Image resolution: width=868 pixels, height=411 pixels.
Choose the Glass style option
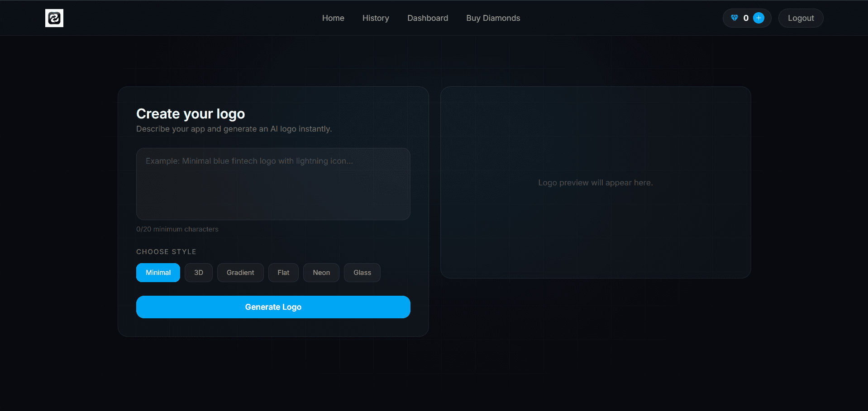(362, 273)
